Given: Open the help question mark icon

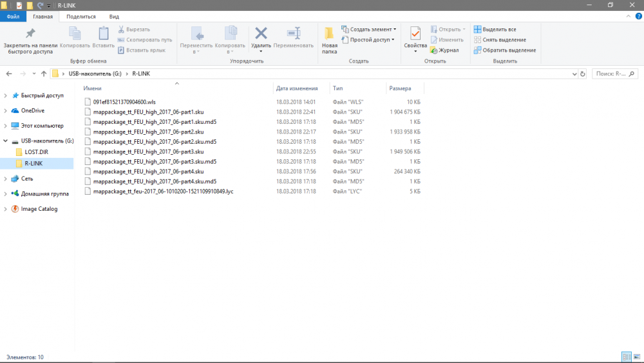Looking at the screenshot, I should (x=639, y=17).
